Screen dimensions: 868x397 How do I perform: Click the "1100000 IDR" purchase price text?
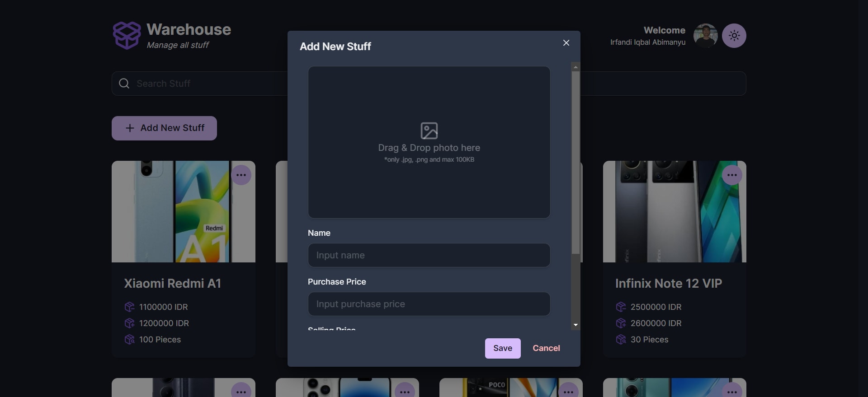164,307
